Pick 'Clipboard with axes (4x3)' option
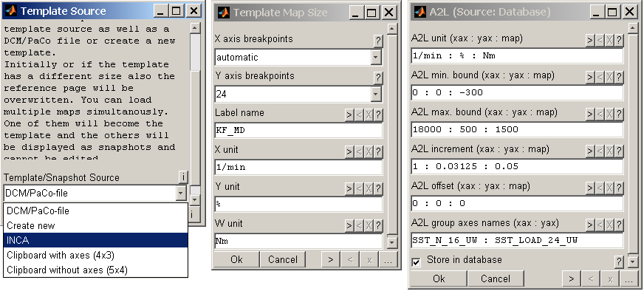 95,255
